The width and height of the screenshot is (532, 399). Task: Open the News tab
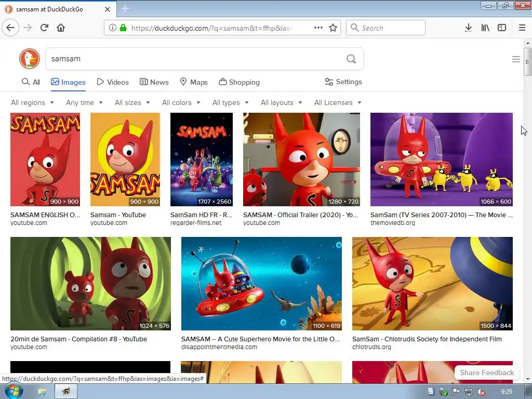(x=154, y=82)
